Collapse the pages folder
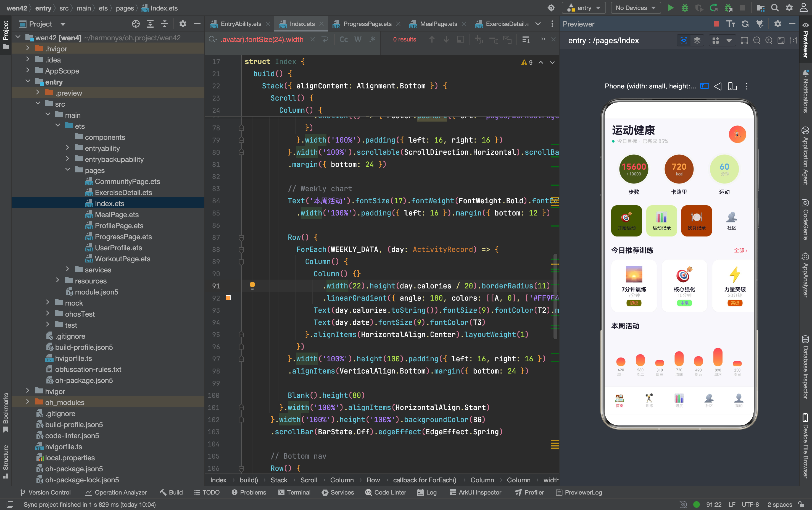The height and width of the screenshot is (510, 812). click(67, 170)
